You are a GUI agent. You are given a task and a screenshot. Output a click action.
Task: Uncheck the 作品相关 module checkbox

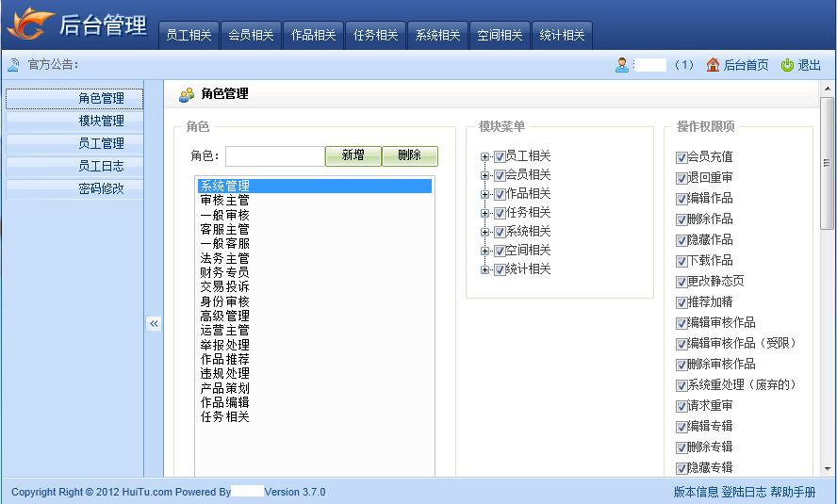(x=500, y=194)
